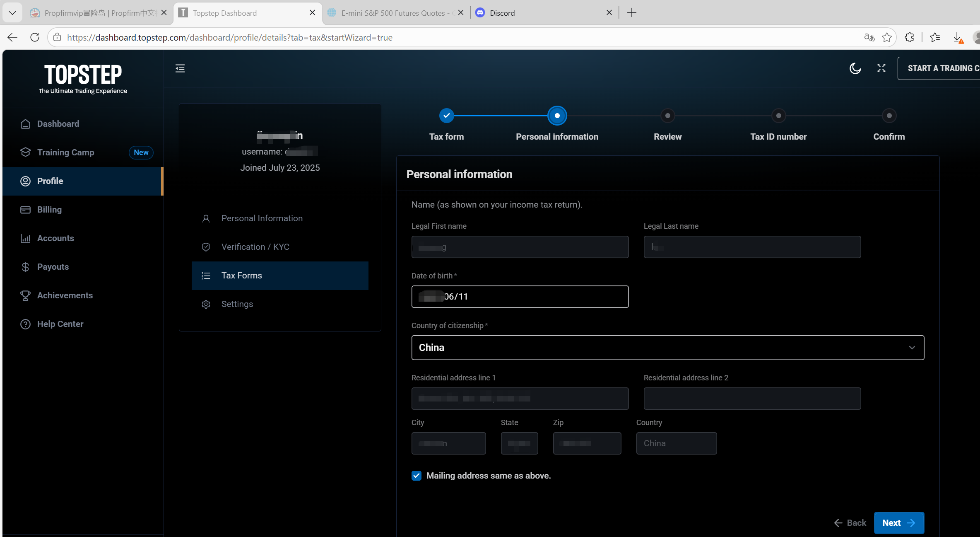
Task: Click Residential address line 1 field
Action: [x=520, y=399]
